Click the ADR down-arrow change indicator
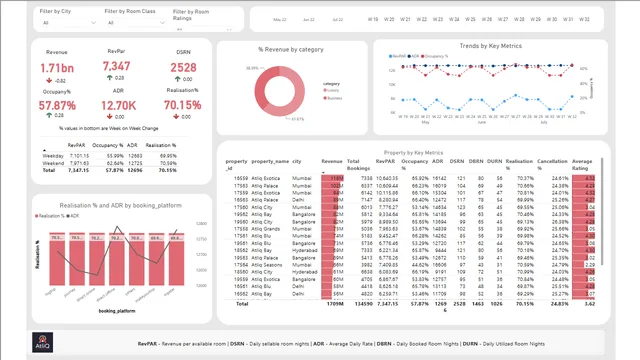The width and height of the screenshot is (640, 360). (109, 117)
